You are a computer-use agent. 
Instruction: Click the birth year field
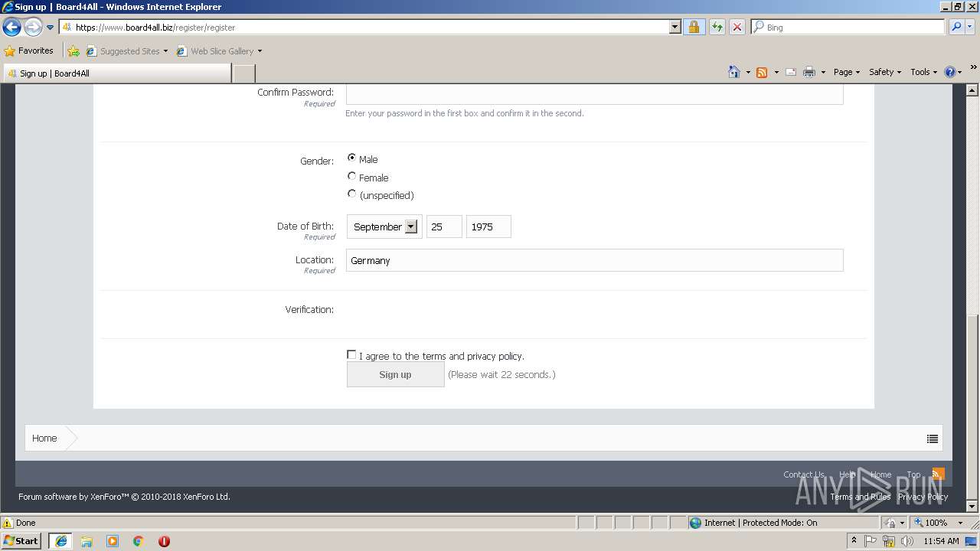[x=488, y=227]
